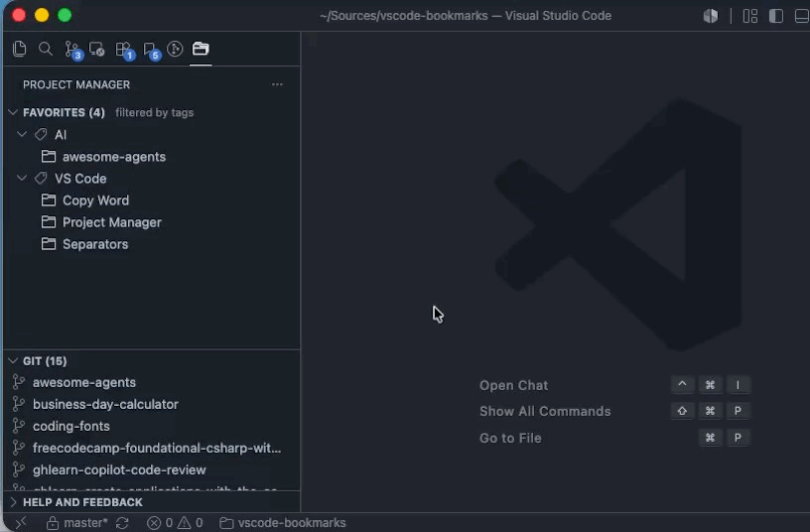Open Project Manager more actions ellipsis

(277, 84)
